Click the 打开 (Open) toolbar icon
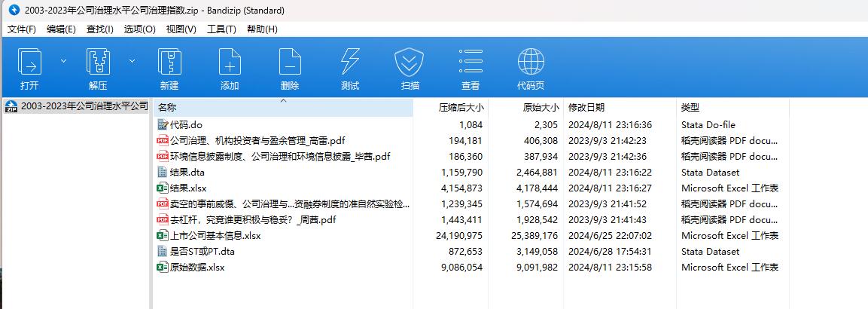Image resolution: width=868 pixels, height=309 pixels. click(29, 61)
